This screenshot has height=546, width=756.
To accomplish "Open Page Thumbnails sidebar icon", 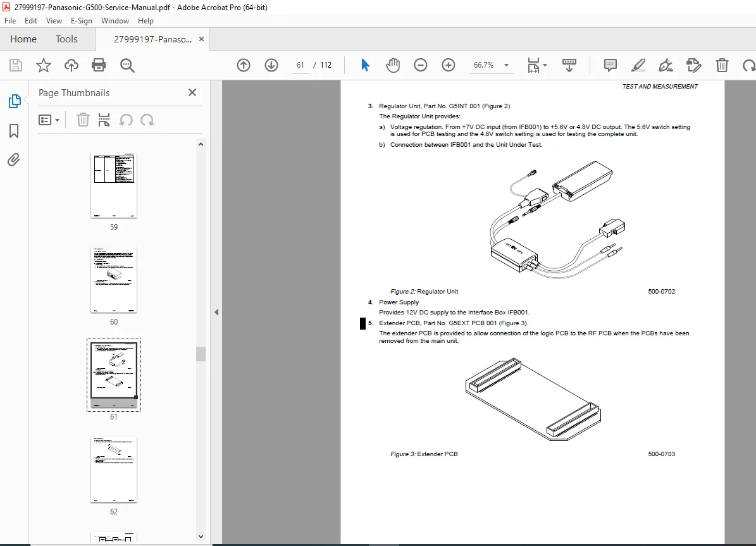I will 15,101.
